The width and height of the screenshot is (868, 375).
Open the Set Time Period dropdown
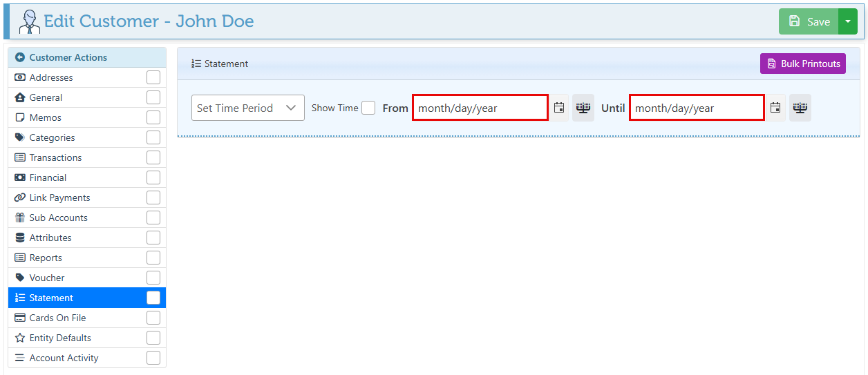point(247,108)
